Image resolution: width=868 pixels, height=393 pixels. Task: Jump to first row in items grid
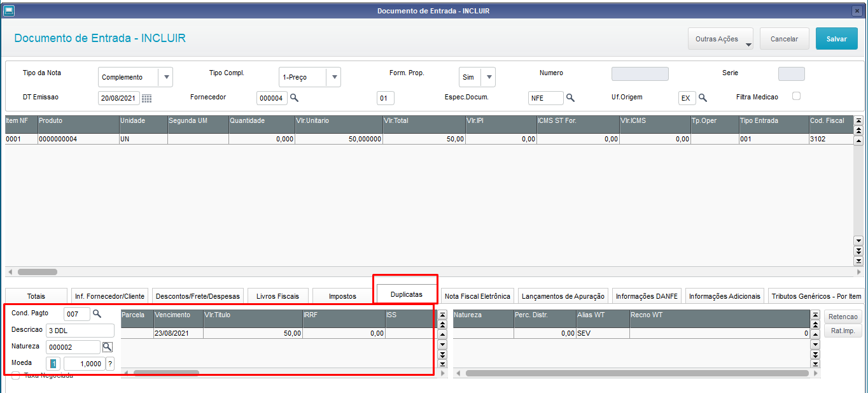[858, 120]
